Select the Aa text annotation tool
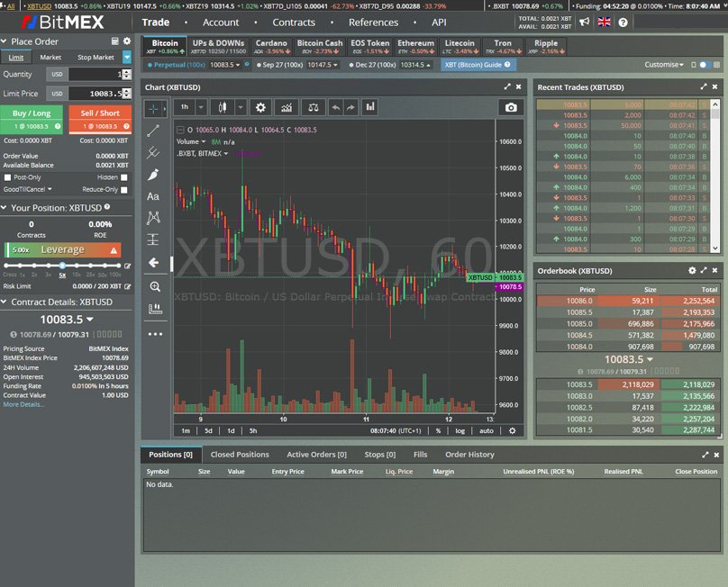 [153, 196]
